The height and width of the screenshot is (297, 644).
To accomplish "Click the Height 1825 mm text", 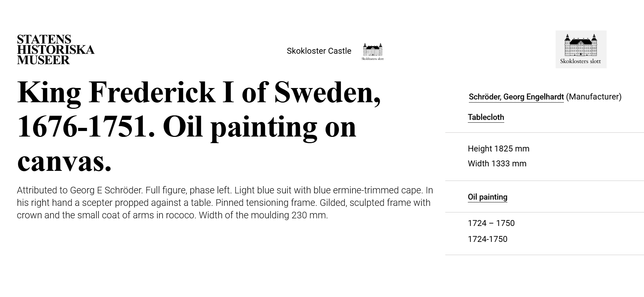I will pyautogui.click(x=498, y=149).
